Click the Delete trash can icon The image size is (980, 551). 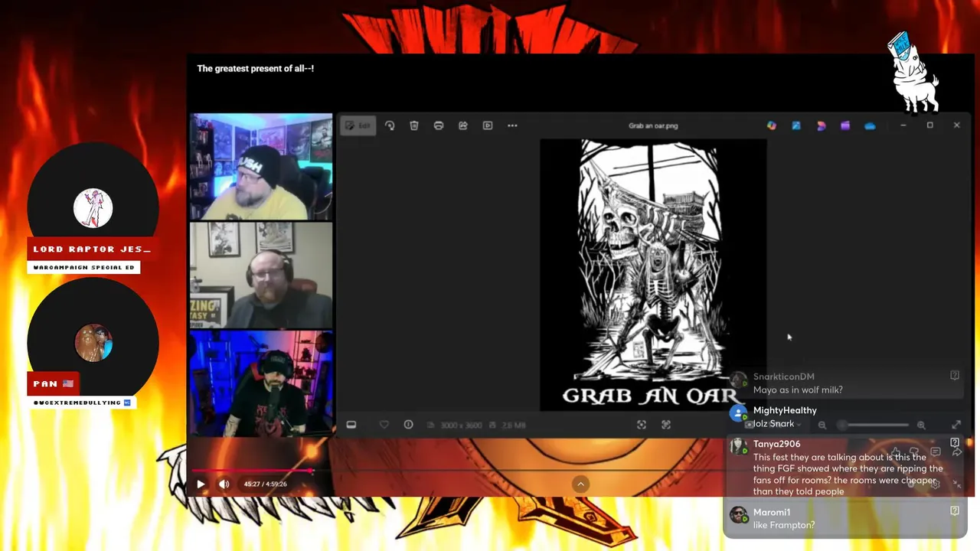click(x=414, y=126)
